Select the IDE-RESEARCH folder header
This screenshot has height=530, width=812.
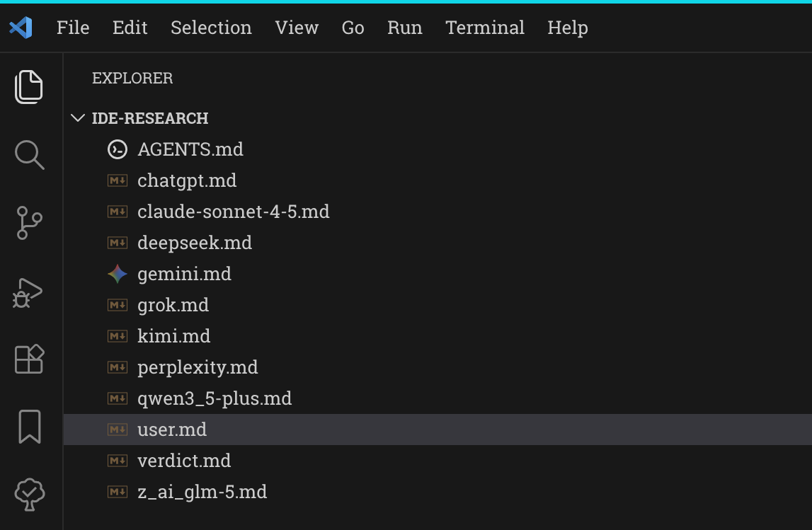[x=438, y=118]
